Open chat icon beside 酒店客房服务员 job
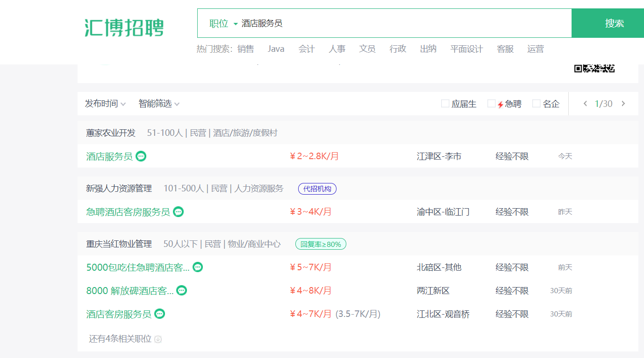644x358 pixels. coord(160,314)
